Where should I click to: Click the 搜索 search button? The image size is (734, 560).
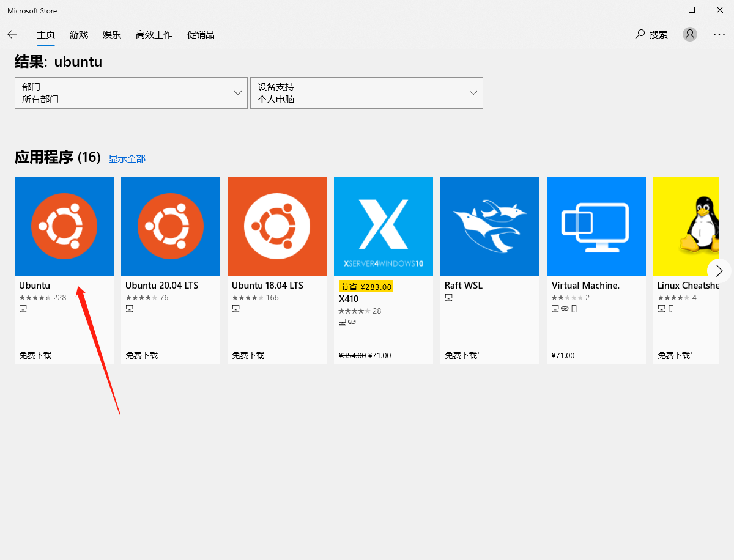pyautogui.click(x=651, y=34)
